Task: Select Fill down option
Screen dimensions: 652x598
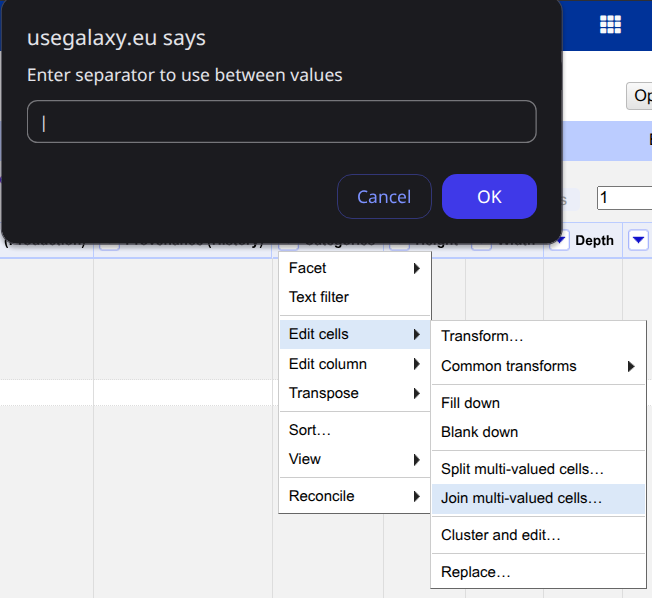Action: (x=470, y=403)
